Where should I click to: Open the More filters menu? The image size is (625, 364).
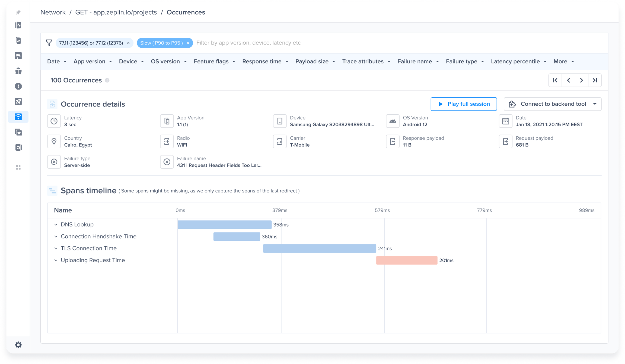coord(563,62)
